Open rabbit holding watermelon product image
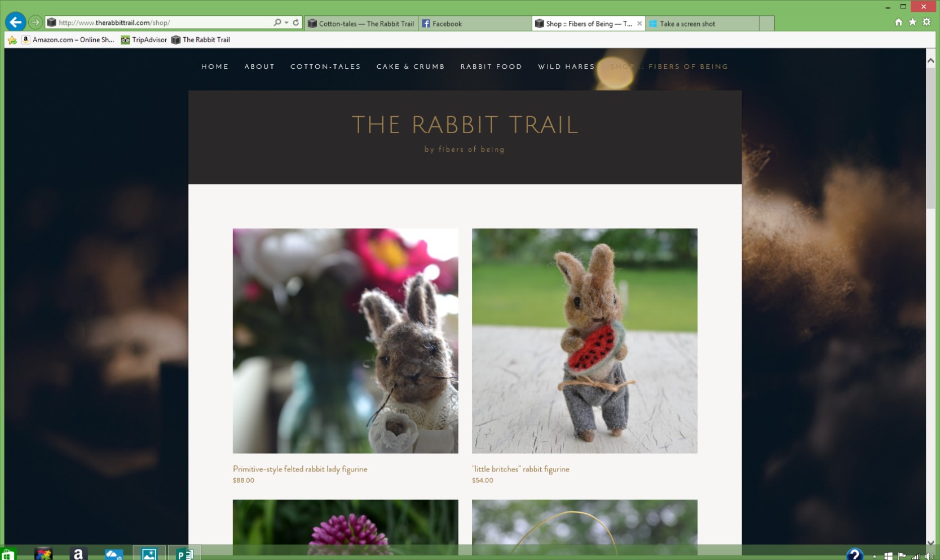Viewport: 940px width, 560px height. coord(585,341)
